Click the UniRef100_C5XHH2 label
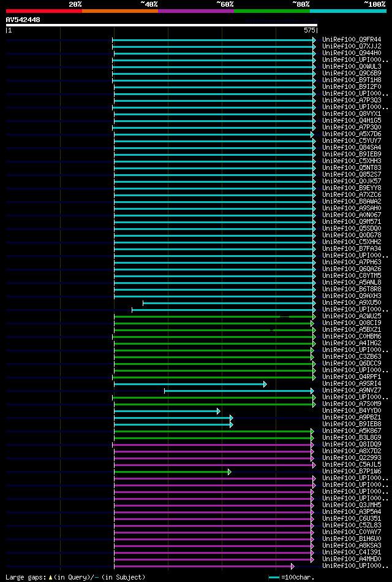This screenshot has height=582, width=392. coord(352,242)
